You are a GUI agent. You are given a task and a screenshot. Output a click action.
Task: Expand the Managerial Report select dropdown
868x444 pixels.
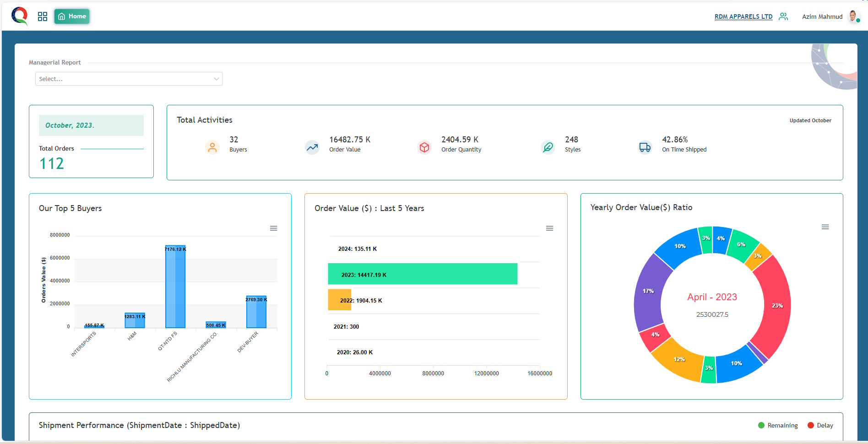(129, 79)
